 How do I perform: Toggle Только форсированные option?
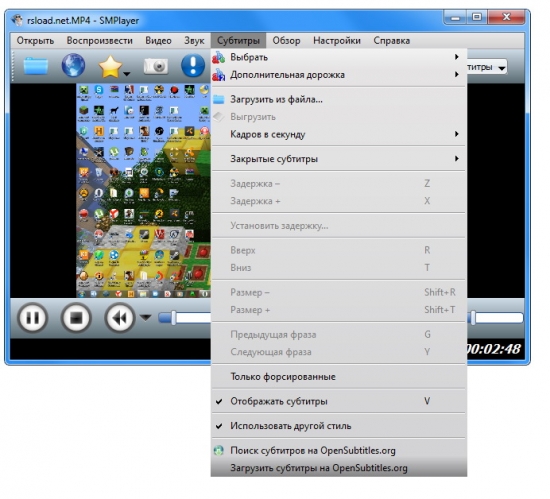click(x=339, y=377)
